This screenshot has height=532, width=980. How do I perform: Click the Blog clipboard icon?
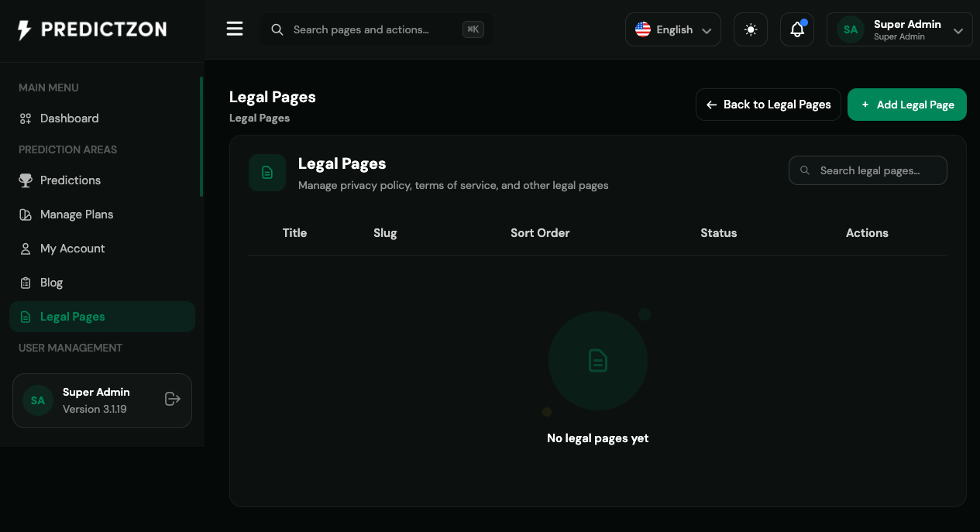coord(26,283)
